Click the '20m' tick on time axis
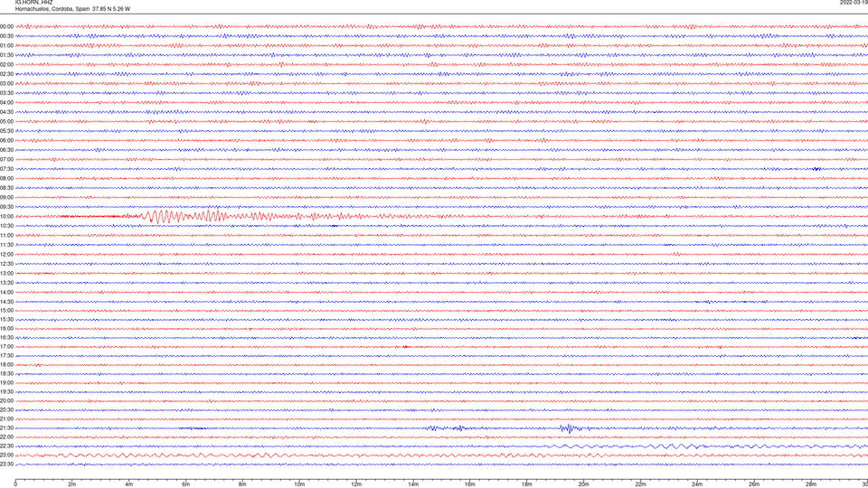868x488 pixels. pos(583,484)
